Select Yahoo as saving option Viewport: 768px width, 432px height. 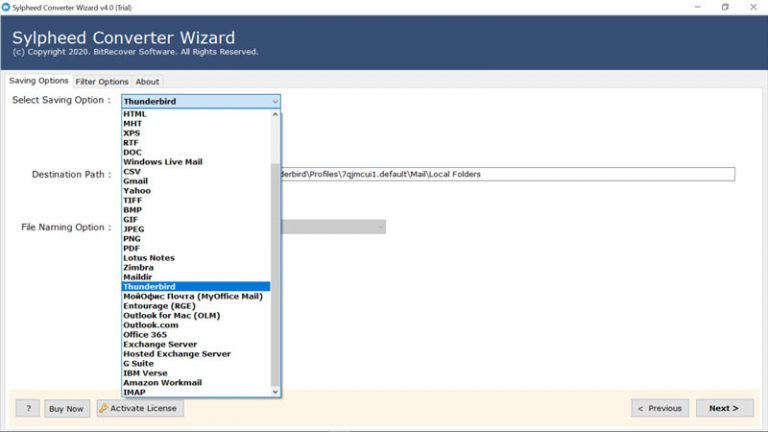(x=196, y=191)
